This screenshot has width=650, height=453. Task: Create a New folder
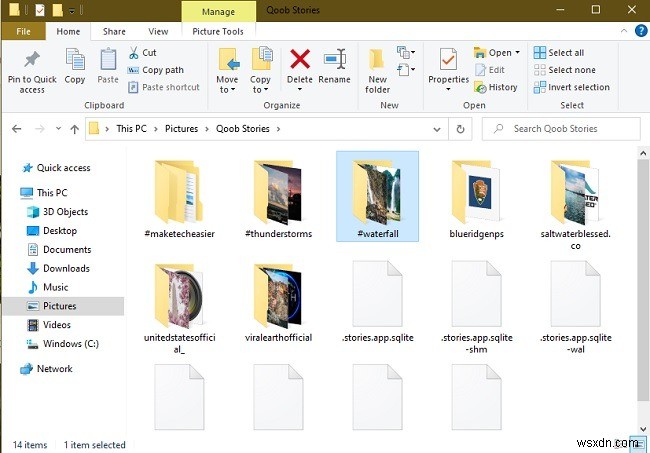pos(377,70)
